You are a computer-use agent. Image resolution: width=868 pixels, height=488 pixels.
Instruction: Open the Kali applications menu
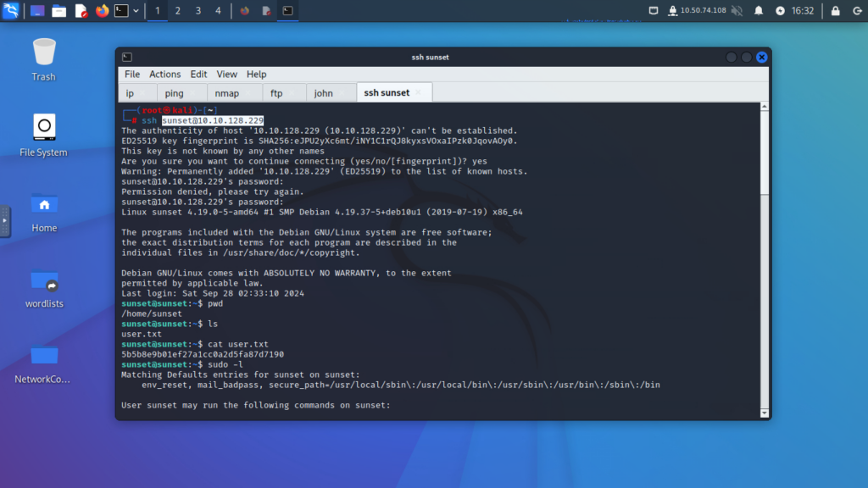click(x=11, y=11)
